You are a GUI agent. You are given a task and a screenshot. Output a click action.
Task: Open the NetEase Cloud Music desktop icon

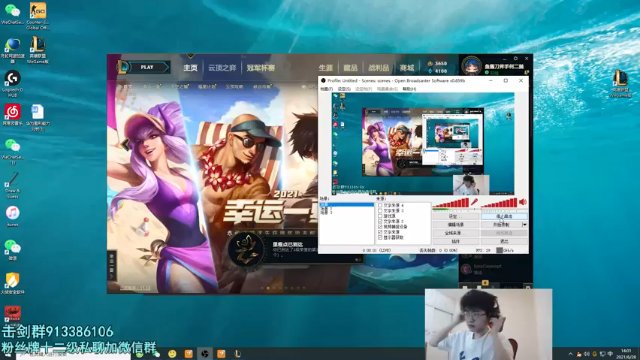[x=13, y=115]
